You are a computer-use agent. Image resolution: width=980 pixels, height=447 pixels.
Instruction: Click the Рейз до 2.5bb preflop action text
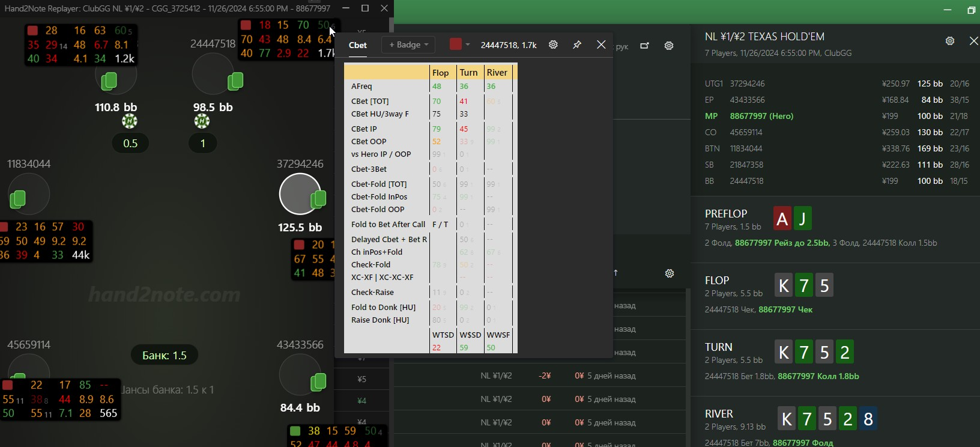[800, 243]
